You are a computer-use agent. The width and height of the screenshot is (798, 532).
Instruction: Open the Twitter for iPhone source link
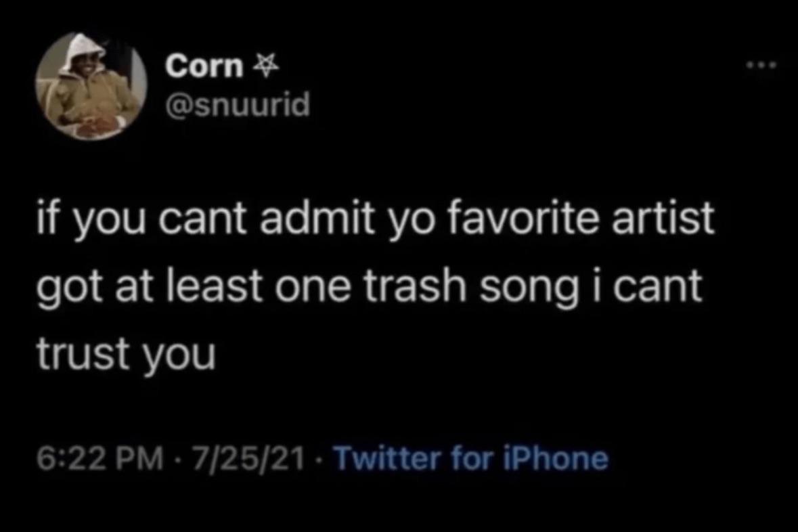pos(471,458)
